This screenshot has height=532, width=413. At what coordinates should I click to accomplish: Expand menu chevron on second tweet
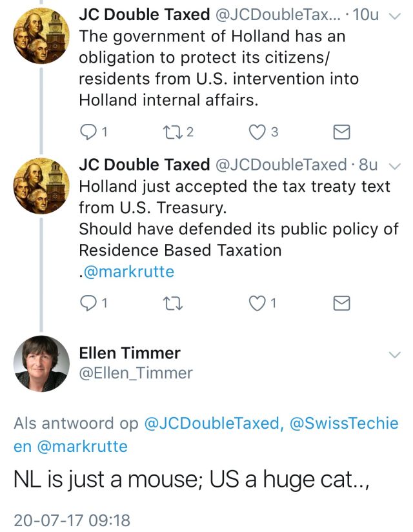[396, 165]
